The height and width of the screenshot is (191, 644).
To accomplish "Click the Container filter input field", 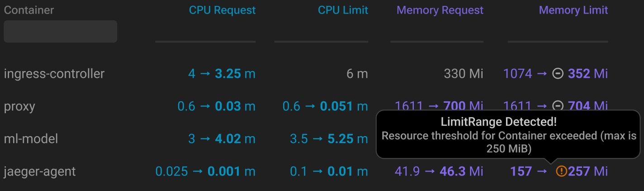I will pyautogui.click(x=61, y=32).
